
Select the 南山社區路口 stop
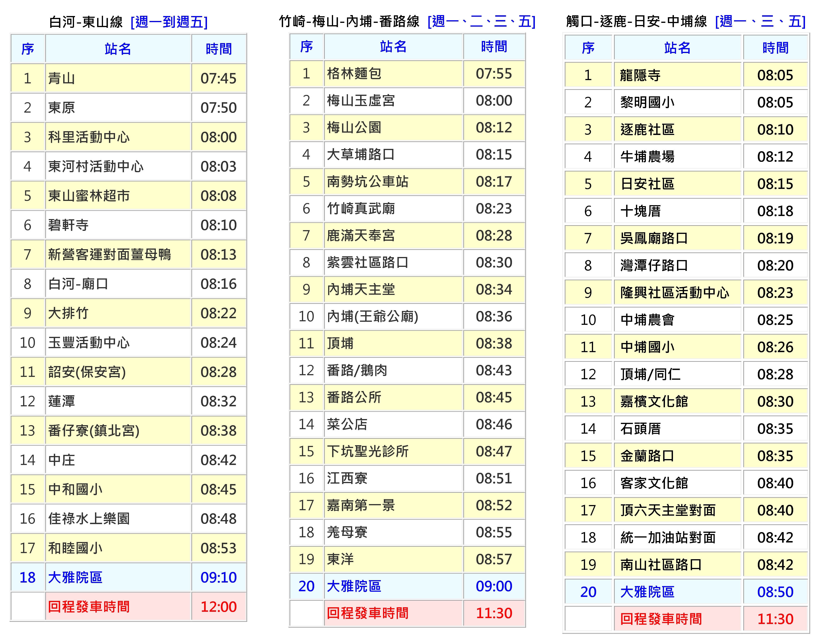(661, 565)
